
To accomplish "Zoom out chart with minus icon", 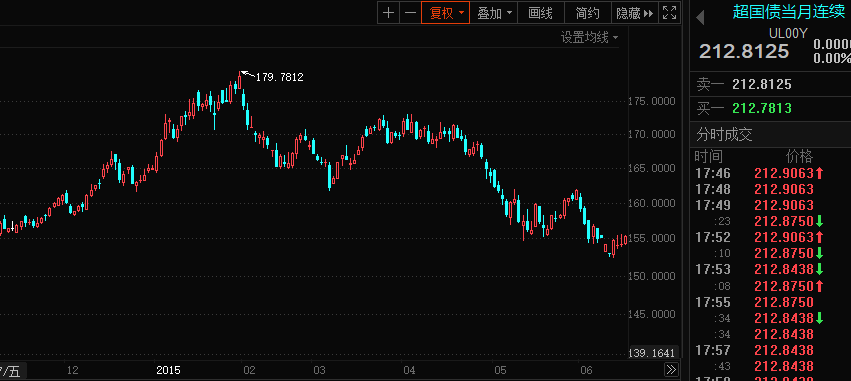I will 410,13.
